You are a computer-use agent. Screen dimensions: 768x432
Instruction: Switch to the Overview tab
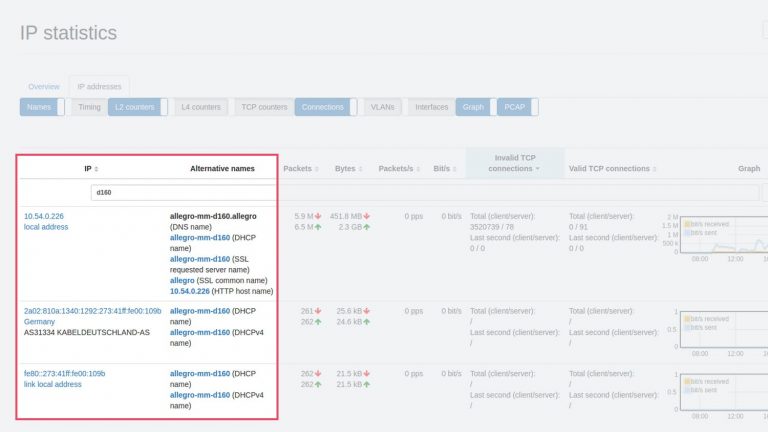click(x=44, y=87)
